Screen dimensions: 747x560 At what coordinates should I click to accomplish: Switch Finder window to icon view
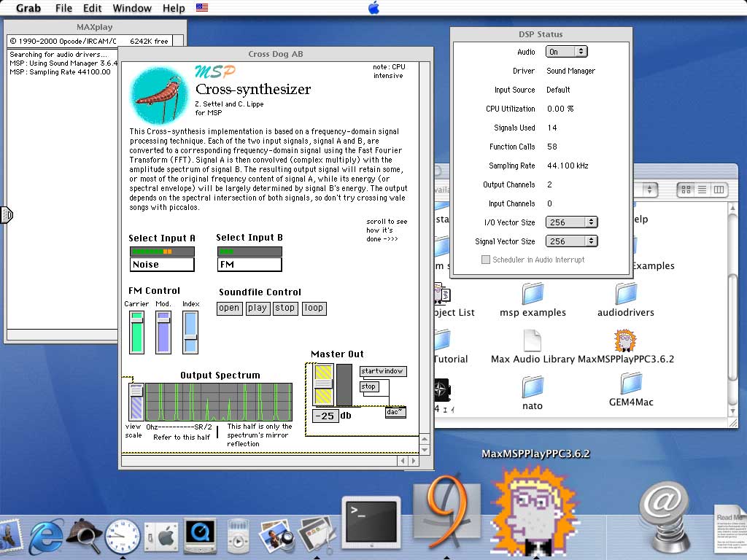click(686, 190)
